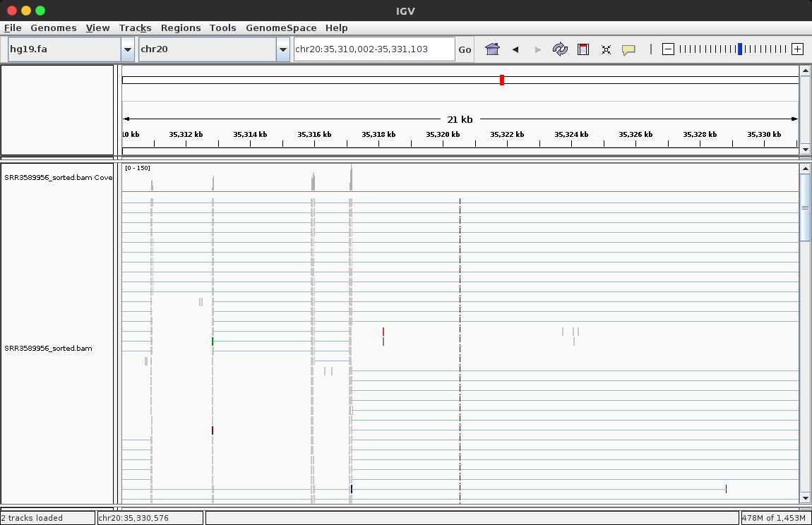Screen dimensions: 812x525
Task: Click the resize tracks to fit icon
Action: 606,49
